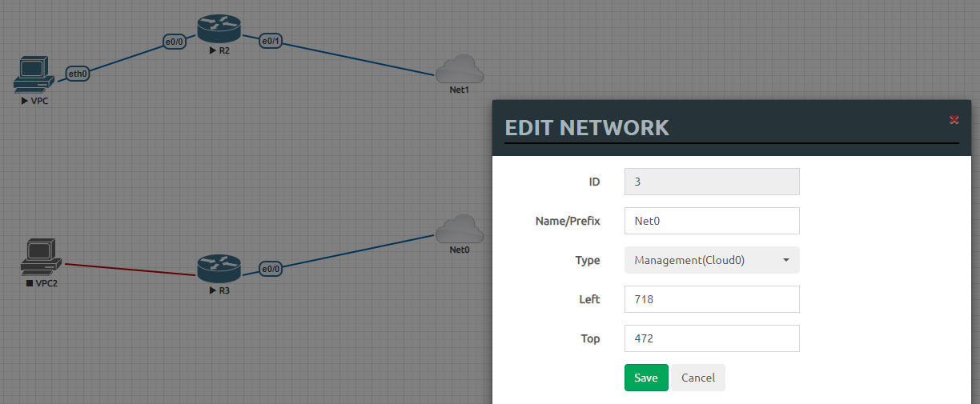Click the eth0 interface label on VPC link
This screenshot has width=980, height=404.
[x=78, y=74]
